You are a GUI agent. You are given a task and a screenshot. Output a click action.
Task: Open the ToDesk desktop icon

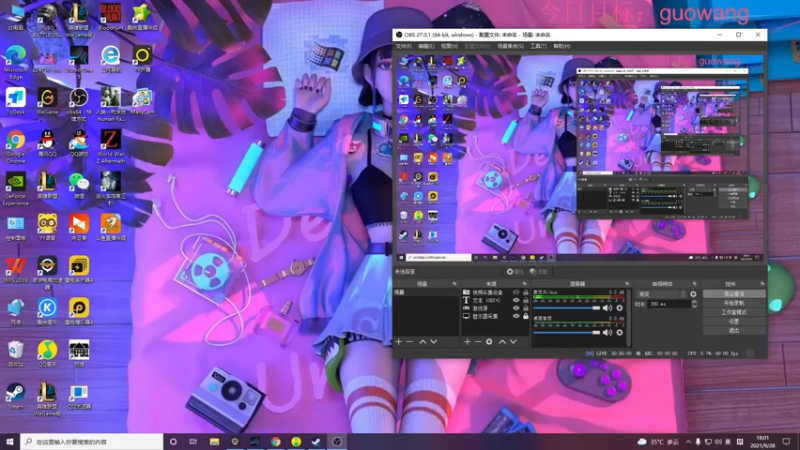point(16,101)
